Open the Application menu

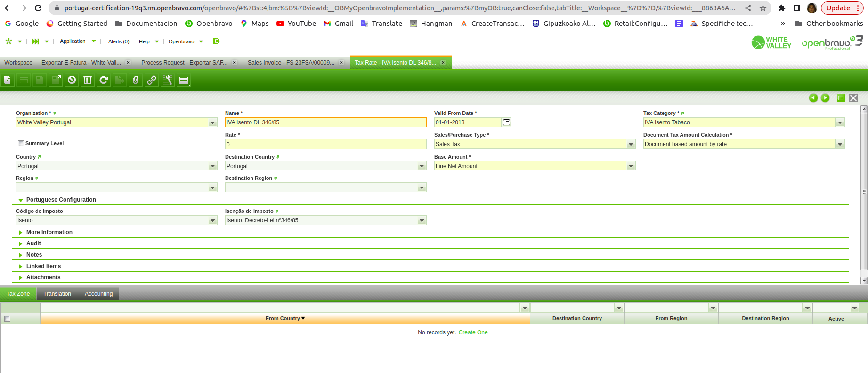(x=73, y=41)
